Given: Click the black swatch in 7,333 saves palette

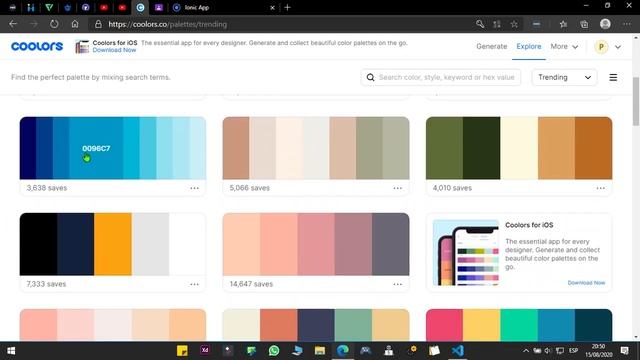Looking at the screenshot, I should tap(38, 244).
